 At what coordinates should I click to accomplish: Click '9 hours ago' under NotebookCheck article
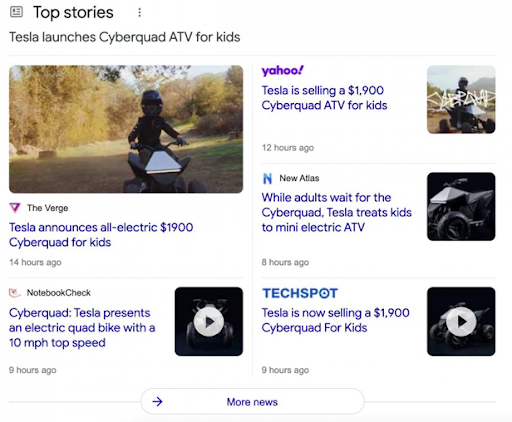pyautogui.click(x=32, y=370)
